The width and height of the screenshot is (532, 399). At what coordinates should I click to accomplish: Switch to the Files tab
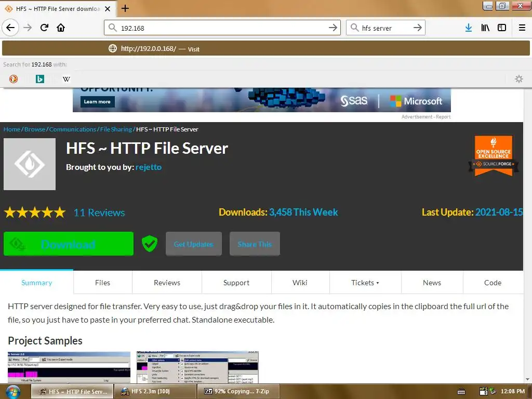click(x=103, y=282)
